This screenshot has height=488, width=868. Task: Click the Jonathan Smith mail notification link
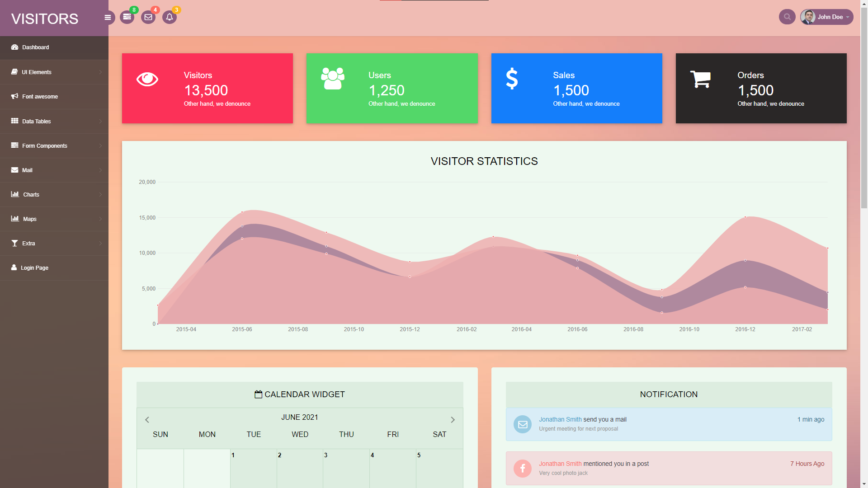[x=560, y=419]
